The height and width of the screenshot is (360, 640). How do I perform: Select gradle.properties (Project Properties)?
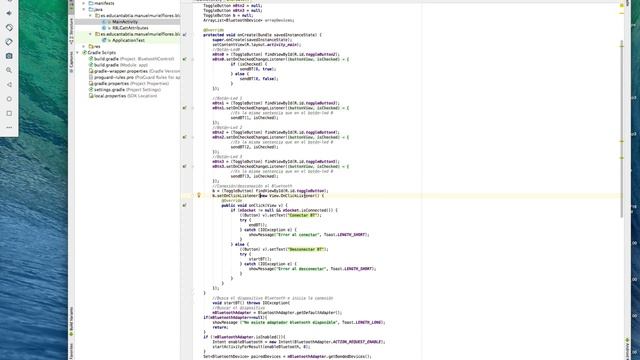tap(131, 83)
